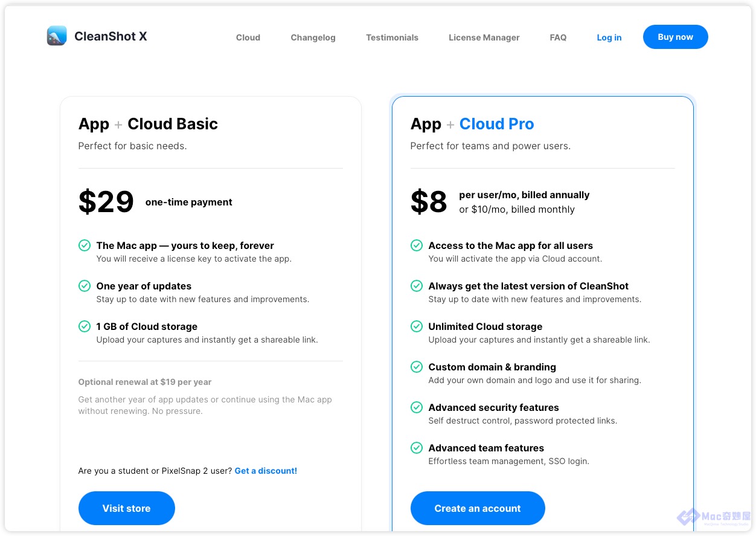Click Access to the Mac app for all users
This screenshot has width=756, height=536.
pyautogui.click(x=510, y=245)
